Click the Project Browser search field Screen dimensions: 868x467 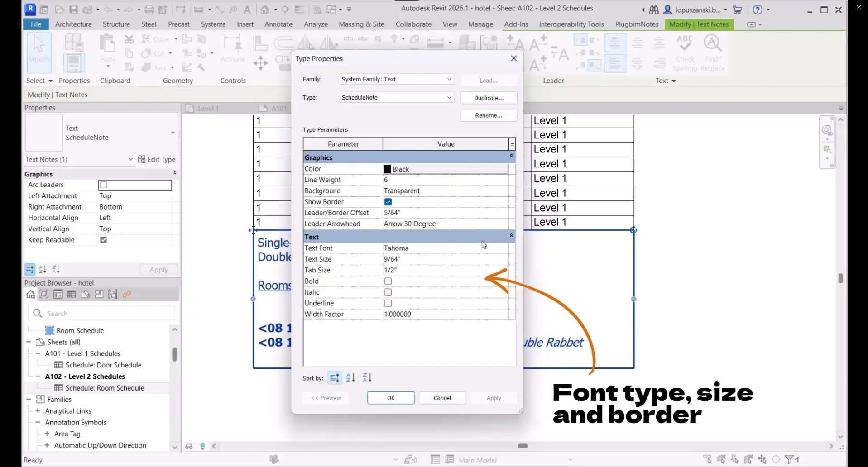coord(101,314)
